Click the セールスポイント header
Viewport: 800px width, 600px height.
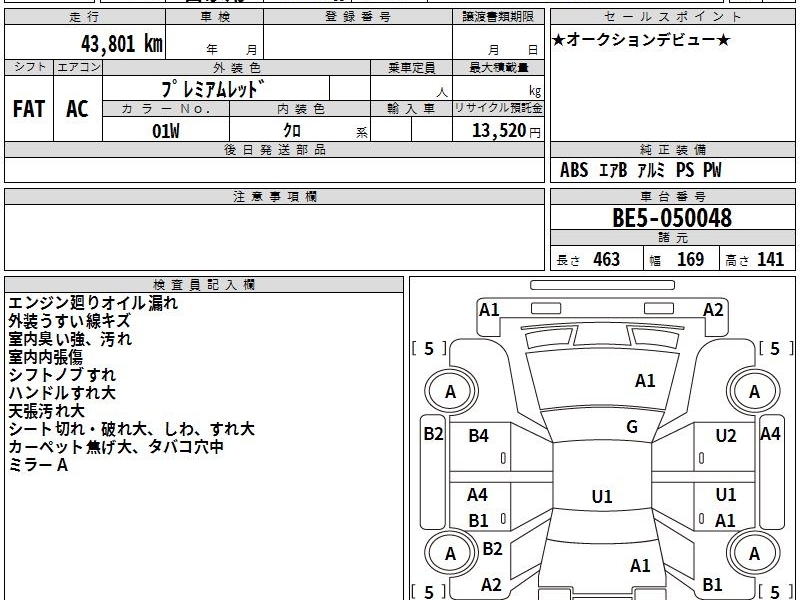672,16
